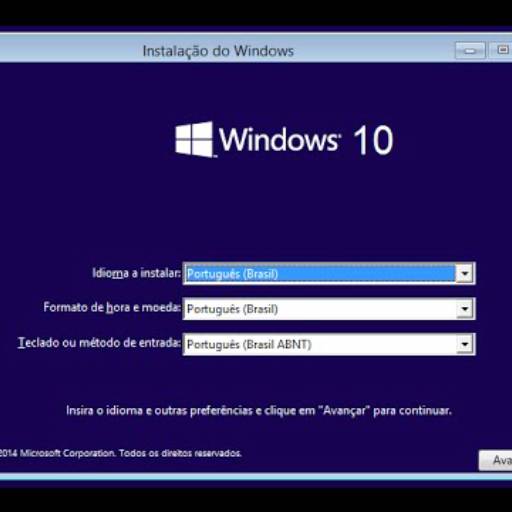Click the Avançar button
The height and width of the screenshot is (512, 512).
[495, 460]
